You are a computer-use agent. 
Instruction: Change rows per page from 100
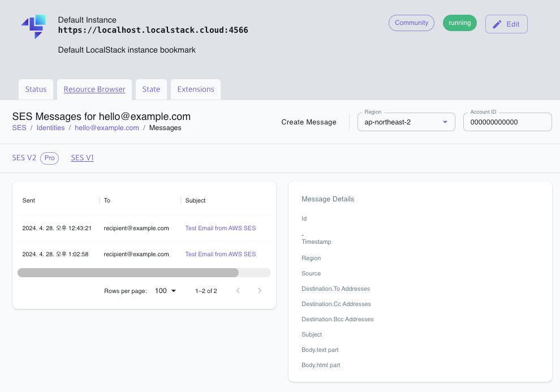(x=165, y=291)
